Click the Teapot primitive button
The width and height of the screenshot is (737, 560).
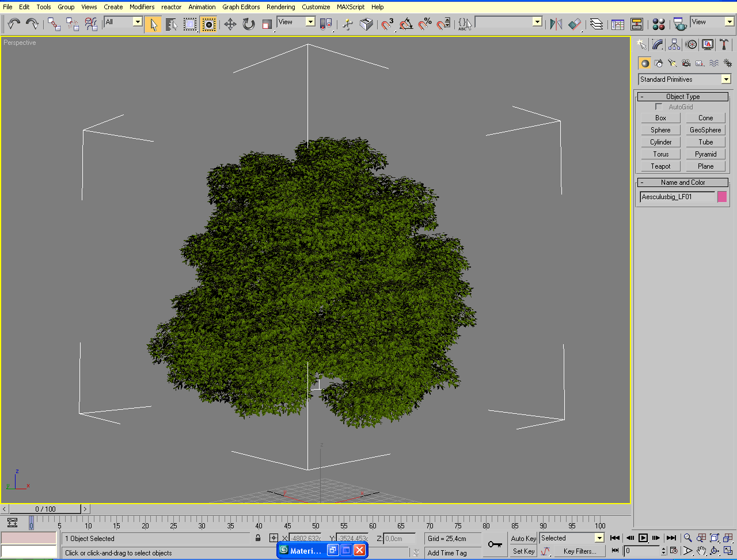pyautogui.click(x=660, y=166)
